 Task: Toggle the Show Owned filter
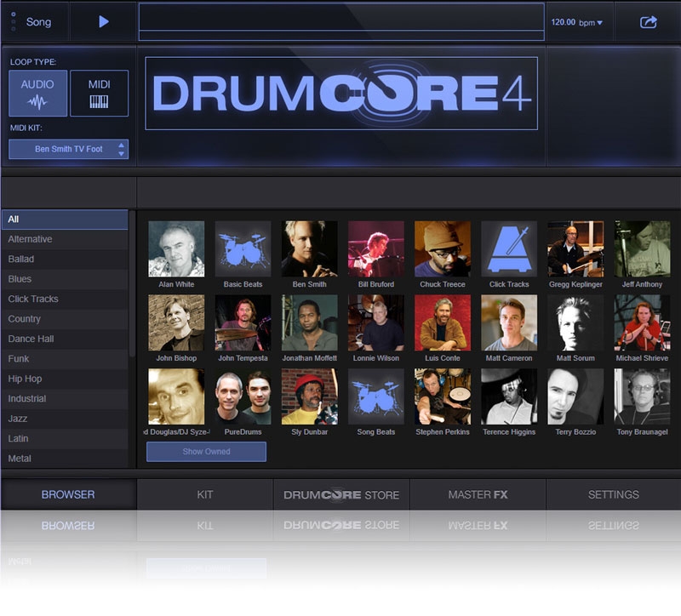click(206, 452)
